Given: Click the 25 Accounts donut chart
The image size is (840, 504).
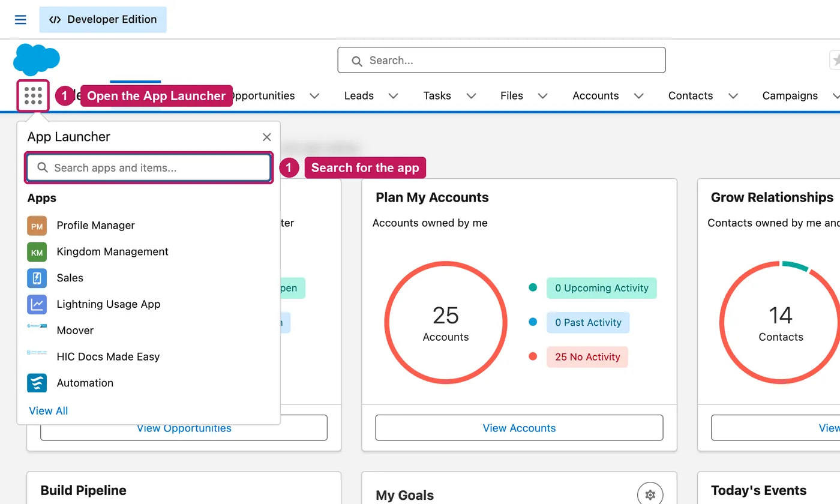Looking at the screenshot, I should tap(446, 323).
